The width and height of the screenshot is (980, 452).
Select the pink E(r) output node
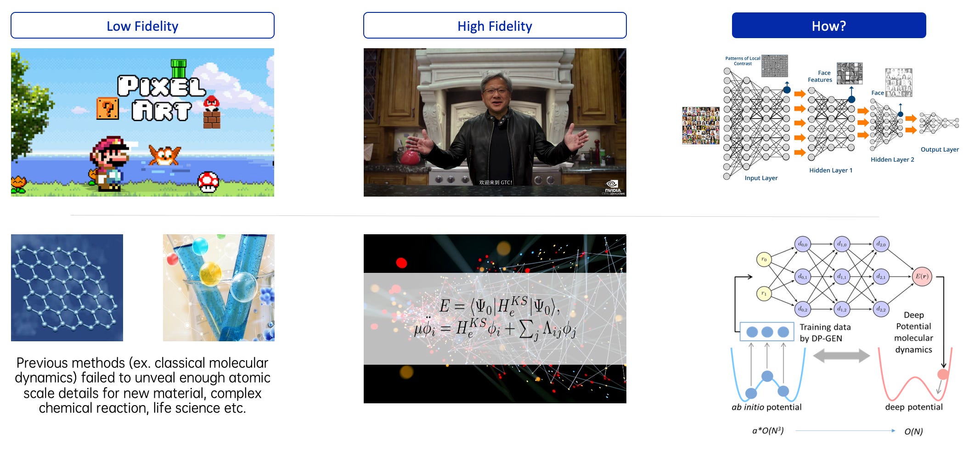[922, 277]
